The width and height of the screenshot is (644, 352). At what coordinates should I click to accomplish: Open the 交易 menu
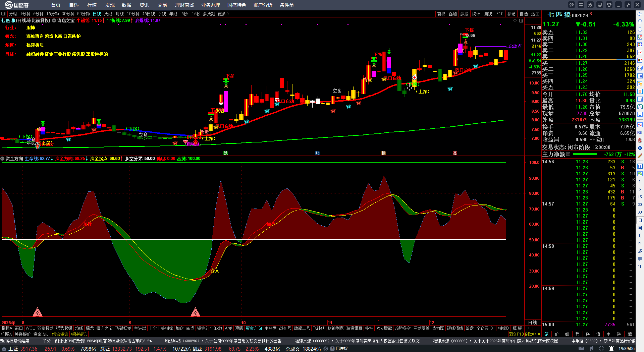coord(162,5)
